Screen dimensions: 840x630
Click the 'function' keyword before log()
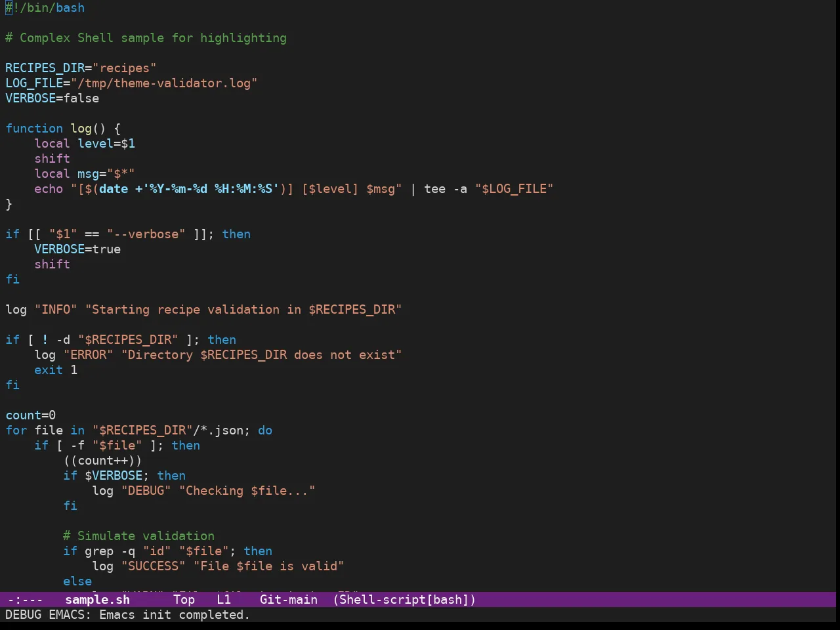34,129
